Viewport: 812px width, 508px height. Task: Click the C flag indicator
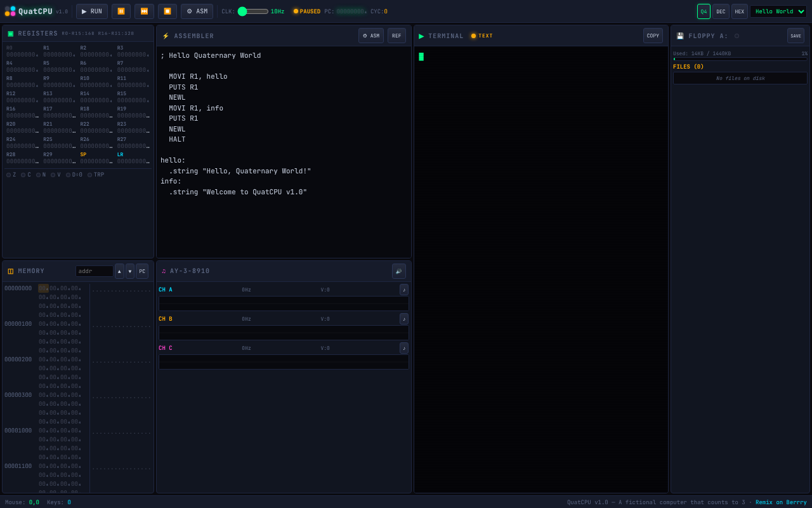[x=26, y=175]
